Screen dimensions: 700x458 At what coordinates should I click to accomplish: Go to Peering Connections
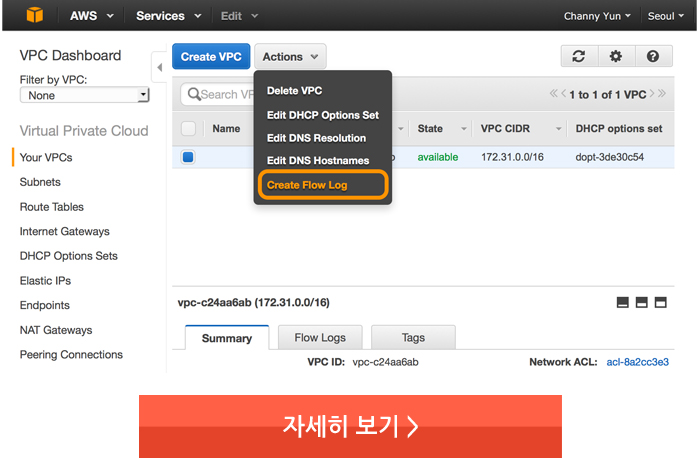(71, 354)
